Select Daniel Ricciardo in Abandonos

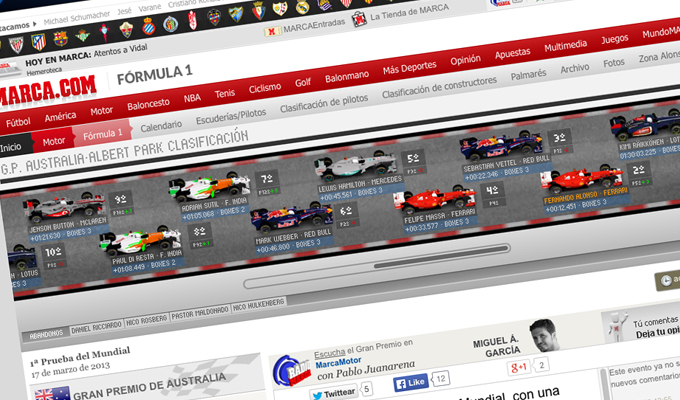pyautogui.click(x=96, y=328)
